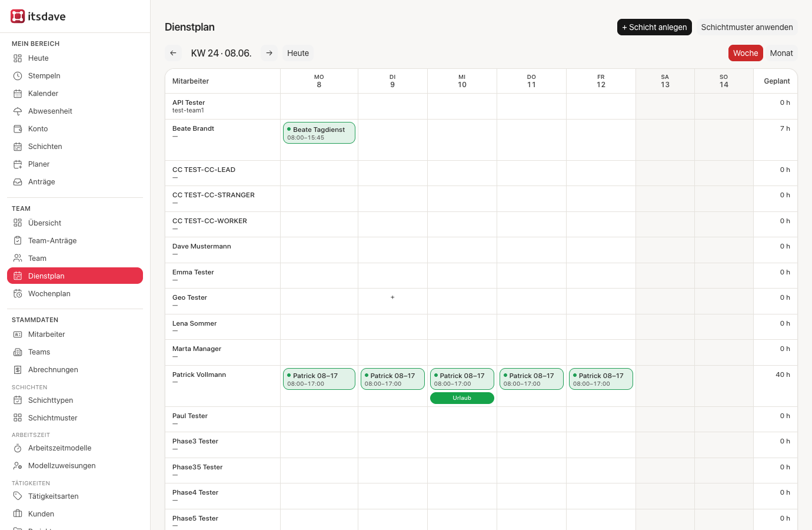Open Arbeitszeitmodelle menu item
812x530 pixels.
coord(75,448)
